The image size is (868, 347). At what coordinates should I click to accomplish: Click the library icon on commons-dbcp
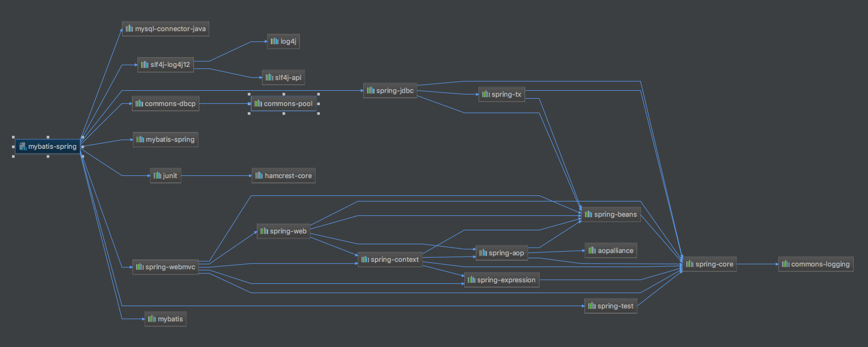tap(139, 104)
